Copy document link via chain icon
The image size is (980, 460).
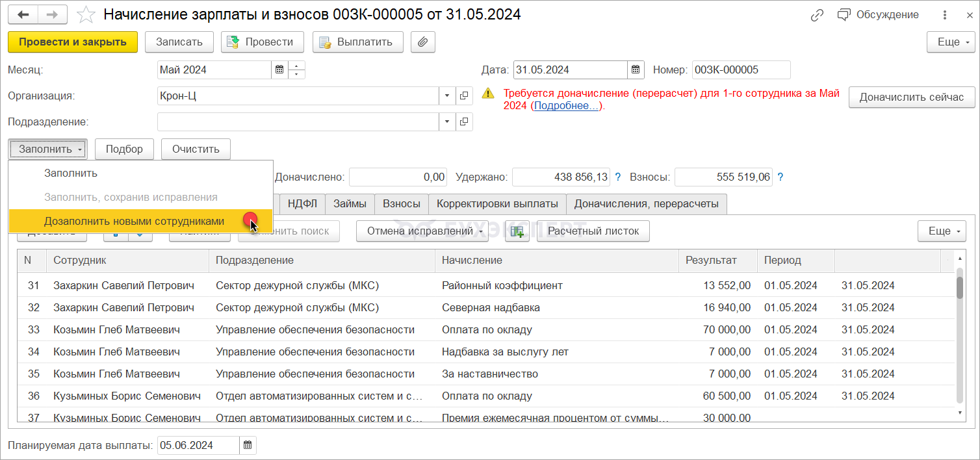(x=818, y=15)
